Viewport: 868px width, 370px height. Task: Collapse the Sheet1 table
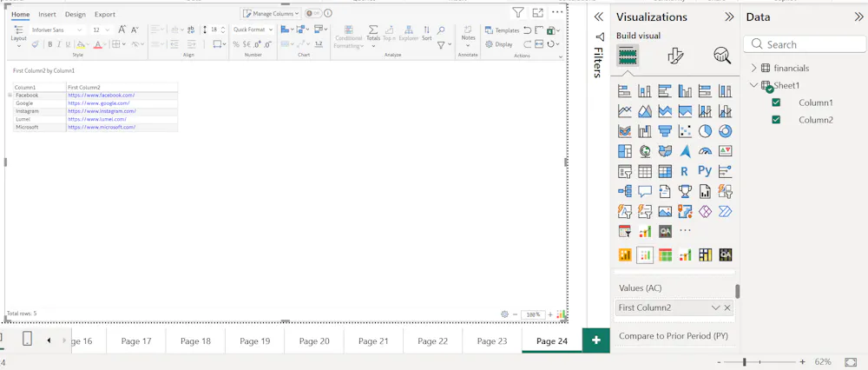point(753,85)
